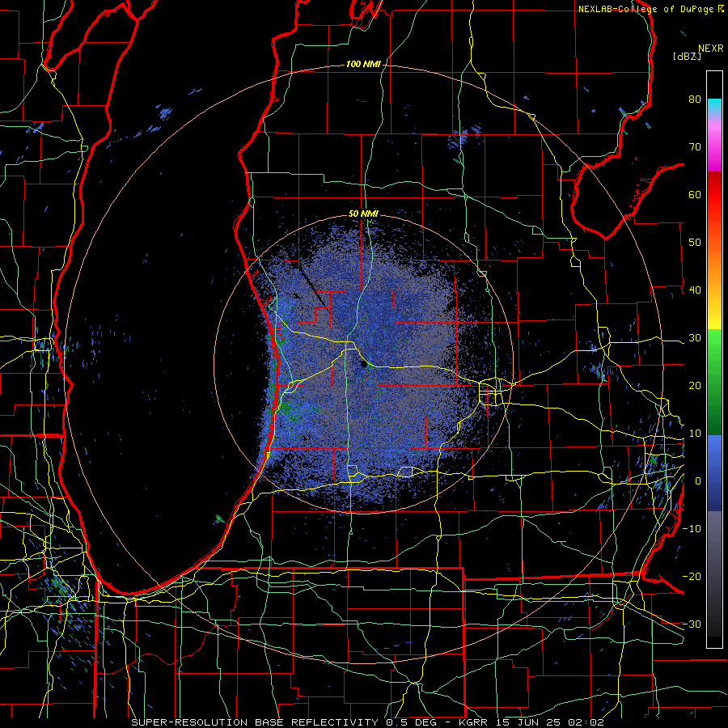This screenshot has height=728, width=728.
Task: Click the -10 dBZ scale value
Action: click(x=692, y=529)
